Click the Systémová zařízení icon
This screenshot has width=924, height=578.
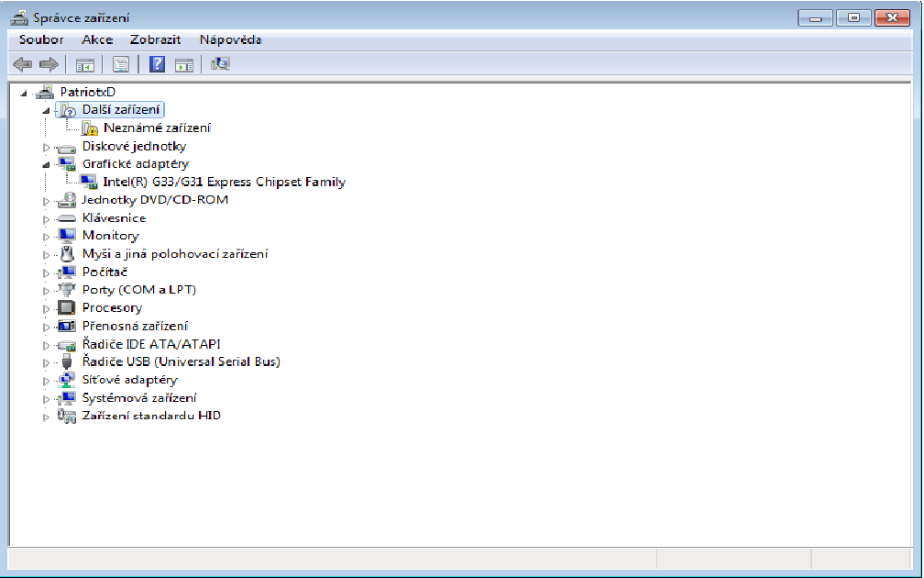coord(67,398)
